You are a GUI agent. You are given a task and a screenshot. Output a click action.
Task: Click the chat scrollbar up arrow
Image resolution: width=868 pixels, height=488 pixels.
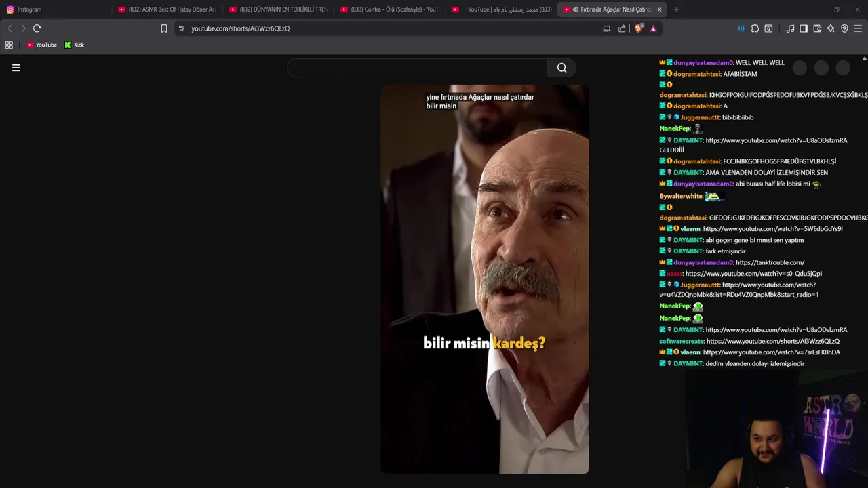tap(864, 59)
